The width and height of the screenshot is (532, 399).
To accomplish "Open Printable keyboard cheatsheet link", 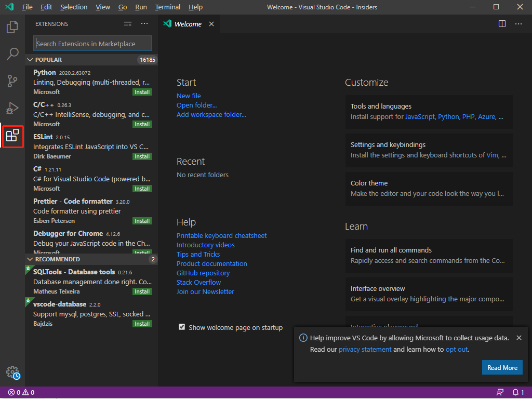I will pos(221,235).
